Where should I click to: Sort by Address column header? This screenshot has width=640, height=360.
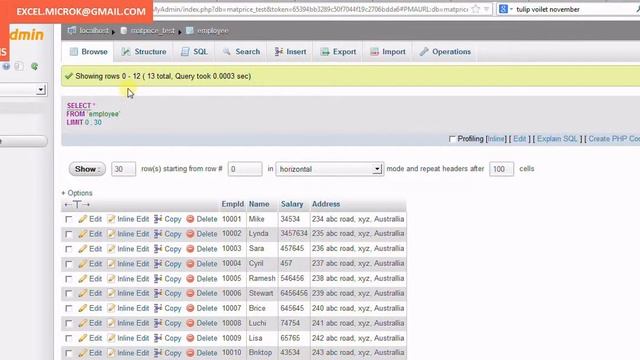[326, 204]
